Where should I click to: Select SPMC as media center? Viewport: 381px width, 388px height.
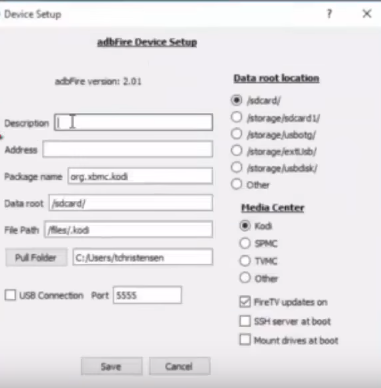click(245, 243)
